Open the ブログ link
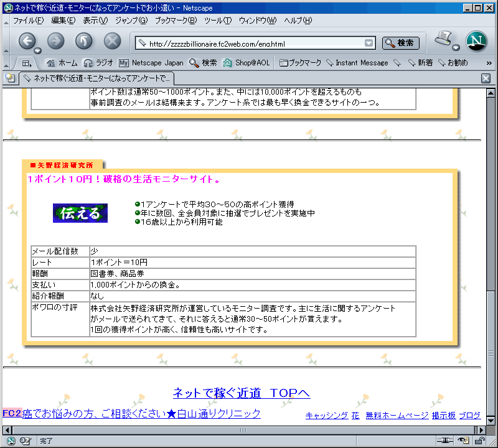Screen dimensions: 498x448 click(470, 415)
